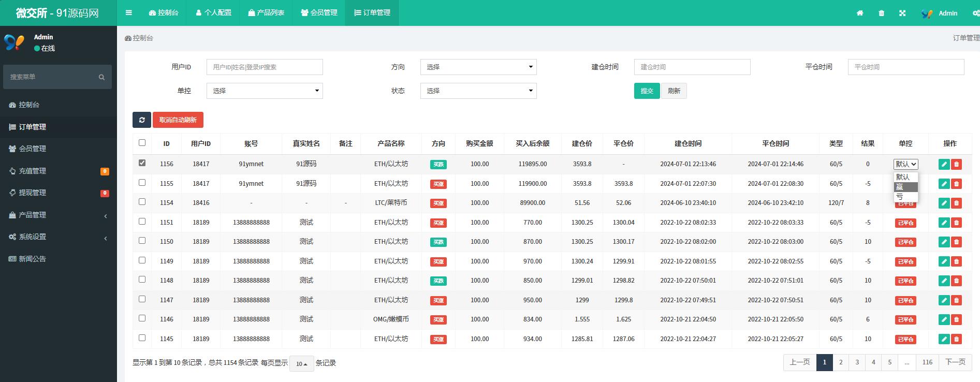Viewport: 980px width, 382px height.
Task: Delete order 1145 with trash icon
Action: 957,339
